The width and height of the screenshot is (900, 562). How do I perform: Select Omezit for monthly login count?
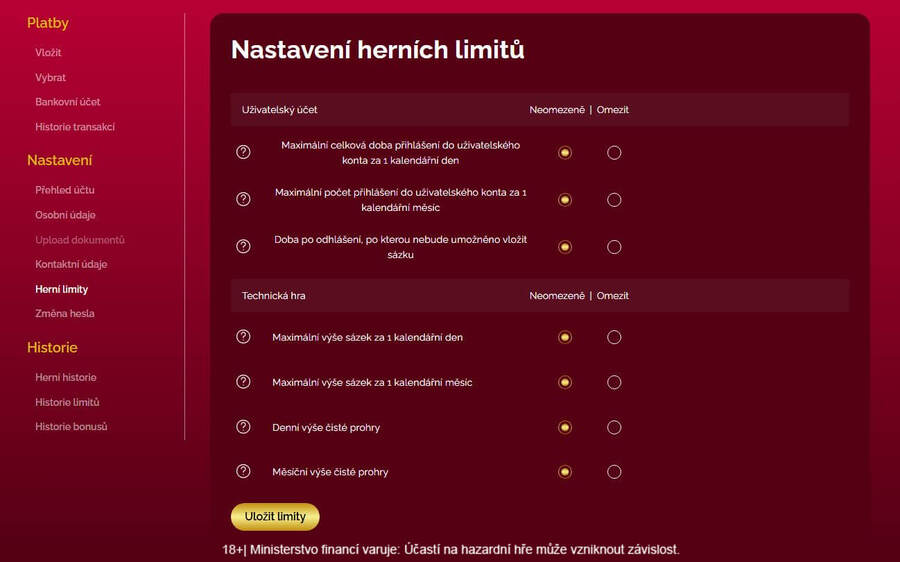614,200
